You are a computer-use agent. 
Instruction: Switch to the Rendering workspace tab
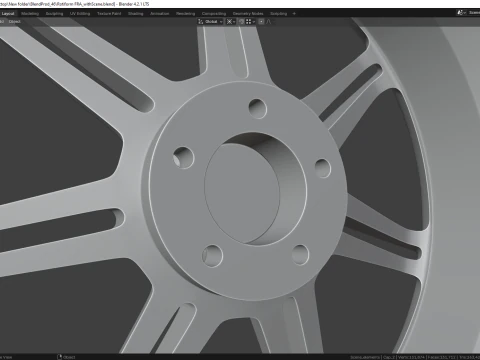click(186, 14)
